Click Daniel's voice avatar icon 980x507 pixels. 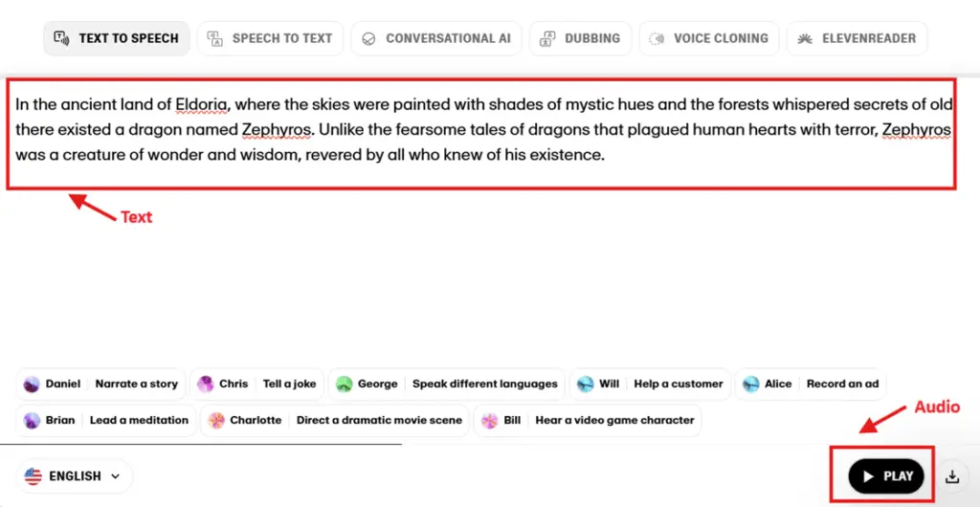[32, 384]
